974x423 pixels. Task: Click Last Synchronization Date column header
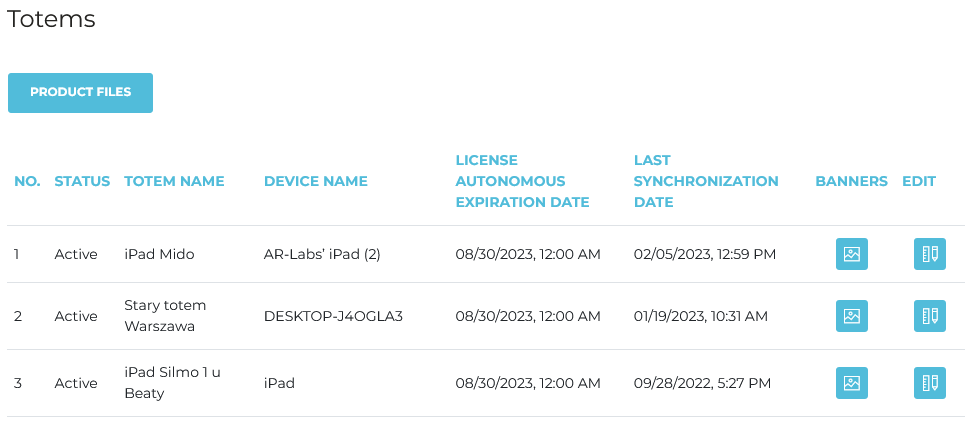tap(706, 181)
